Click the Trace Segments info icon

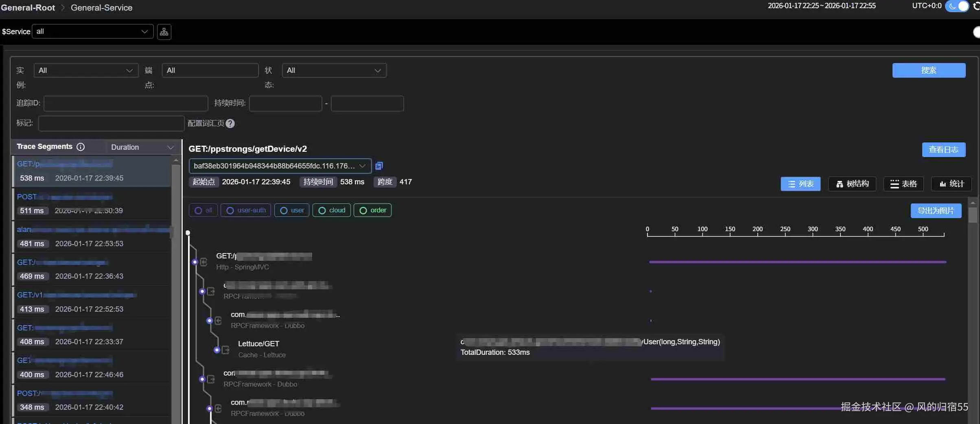(x=81, y=147)
